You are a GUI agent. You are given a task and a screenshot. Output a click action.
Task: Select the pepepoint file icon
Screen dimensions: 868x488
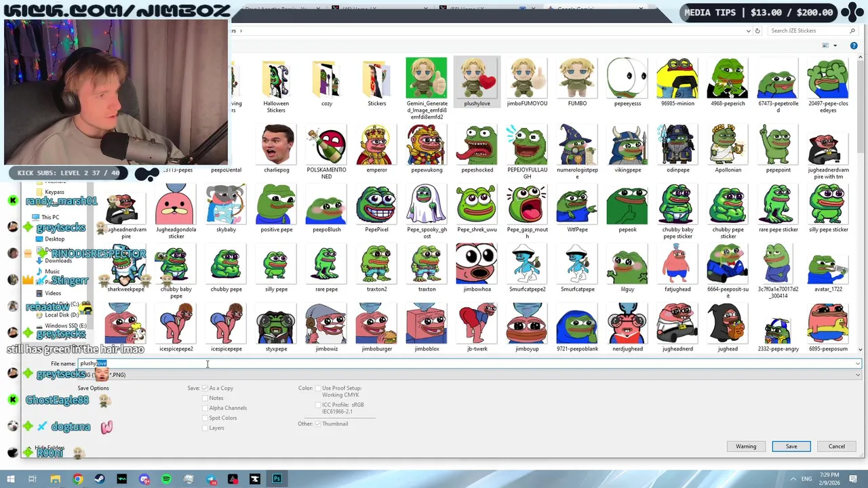pyautogui.click(x=778, y=144)
